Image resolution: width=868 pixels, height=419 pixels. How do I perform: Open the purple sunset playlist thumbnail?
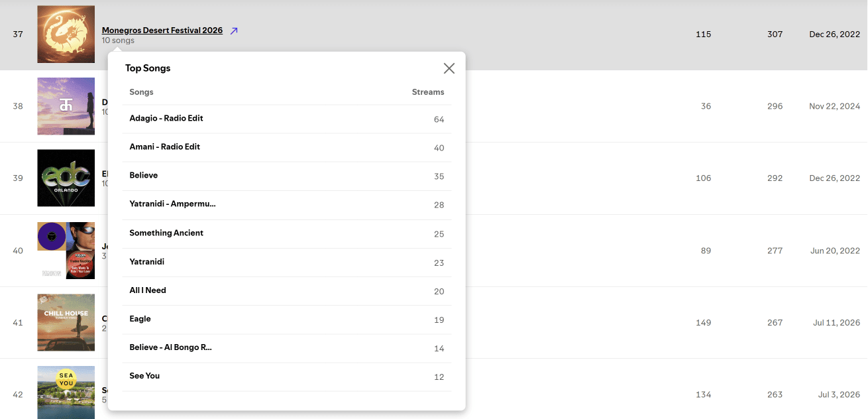point(66,106)
